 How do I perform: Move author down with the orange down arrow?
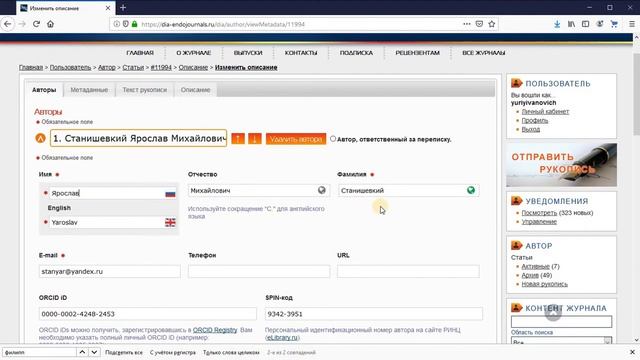[255, 139]
